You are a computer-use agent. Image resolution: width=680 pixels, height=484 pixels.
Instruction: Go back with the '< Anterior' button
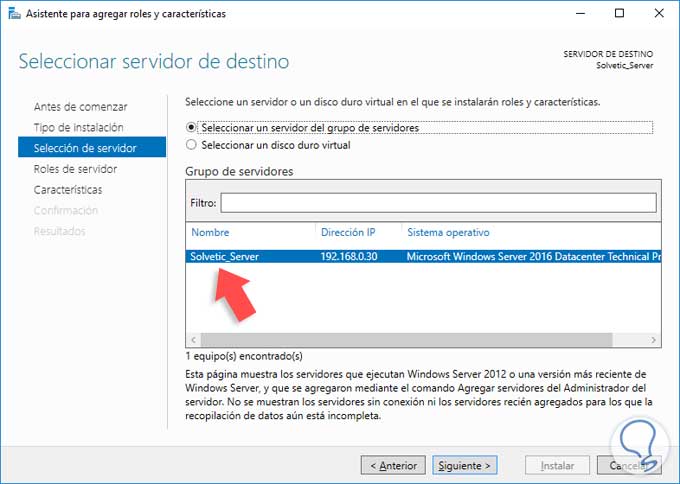click(393, 466)
